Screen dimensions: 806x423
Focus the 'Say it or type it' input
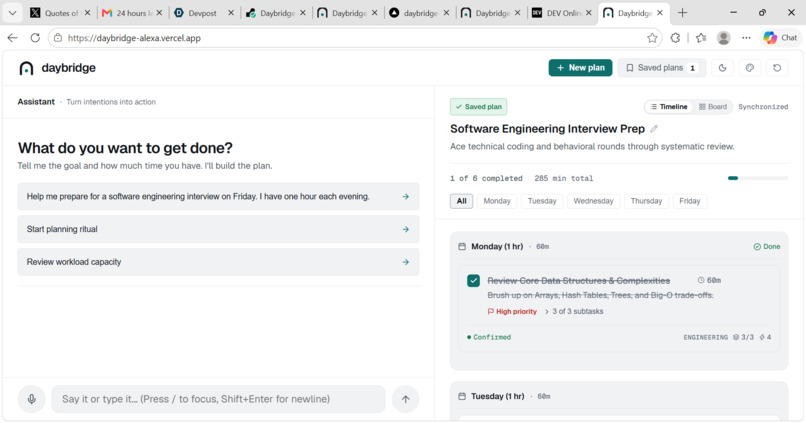pyautogui.click(x=218, y=399)
